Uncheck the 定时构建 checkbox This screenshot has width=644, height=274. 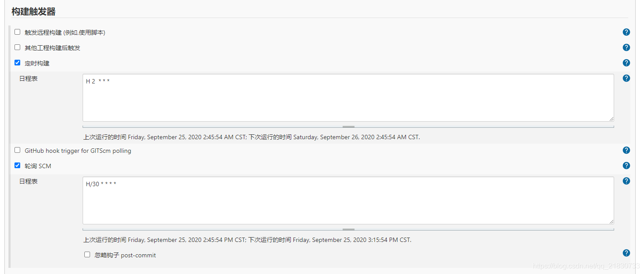pos(18,63)
